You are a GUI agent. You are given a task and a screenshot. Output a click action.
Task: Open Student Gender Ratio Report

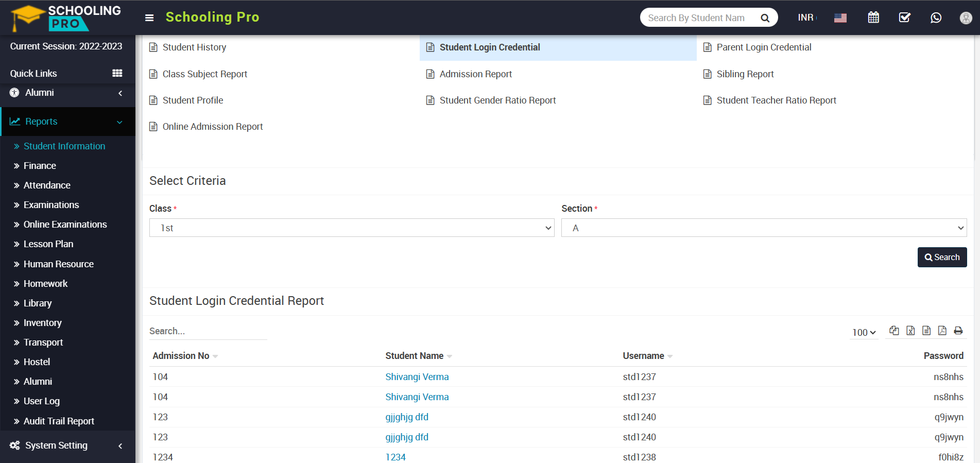(497, 100)
